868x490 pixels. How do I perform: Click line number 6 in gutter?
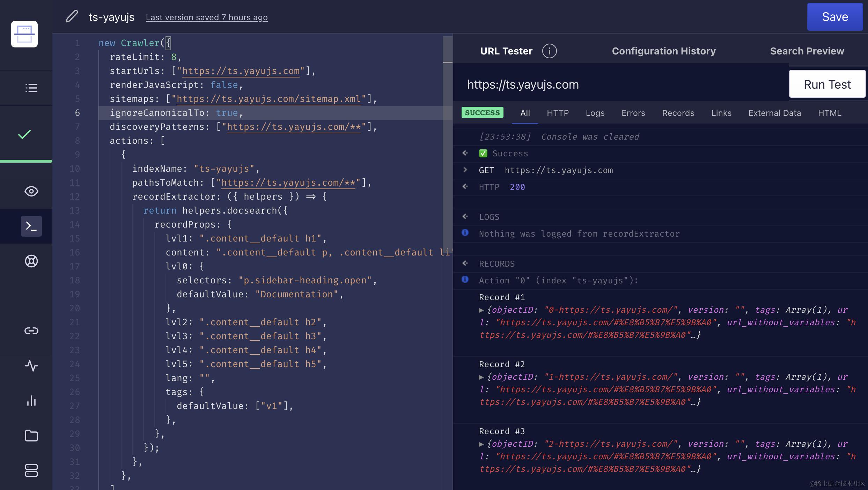(x=77, y=113)
